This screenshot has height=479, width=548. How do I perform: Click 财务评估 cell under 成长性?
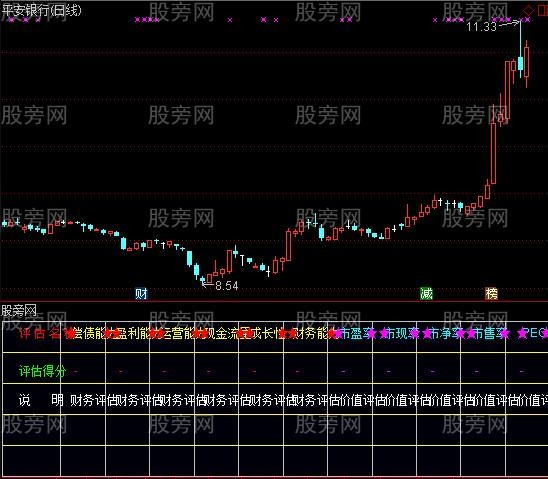[x=273, y=400]
